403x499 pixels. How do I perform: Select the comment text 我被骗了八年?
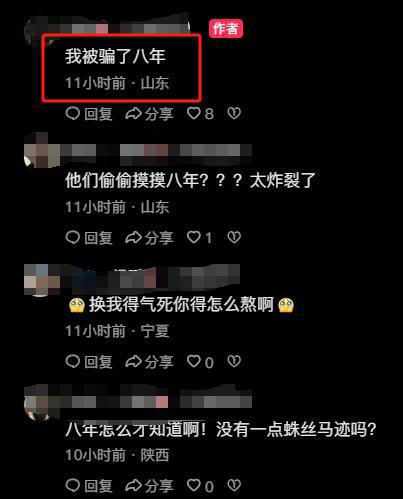tap(115, 56)
